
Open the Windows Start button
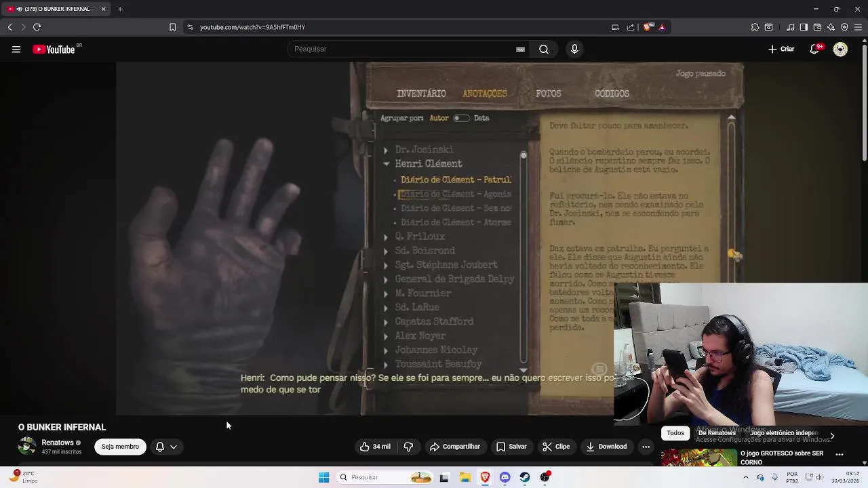[324, 477]
